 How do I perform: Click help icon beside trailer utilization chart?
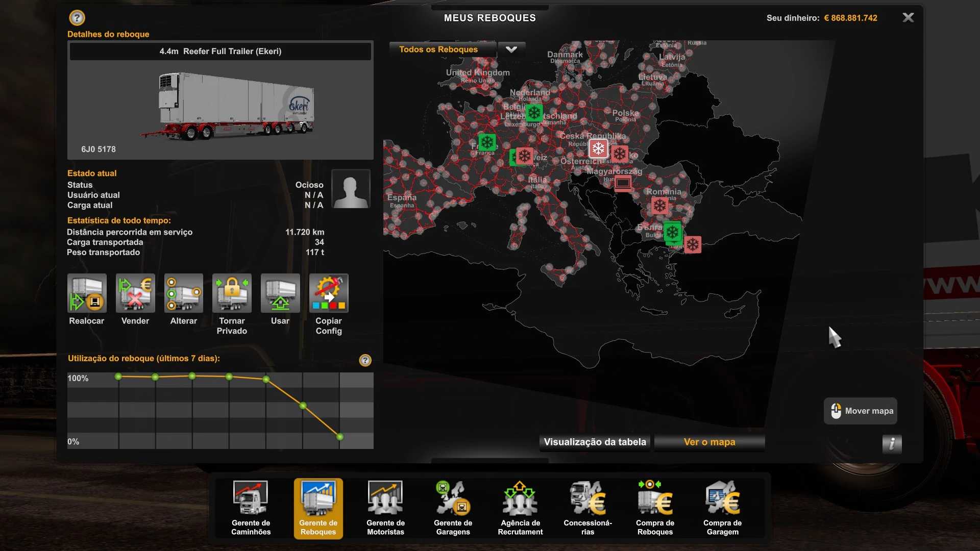point(365,361)
